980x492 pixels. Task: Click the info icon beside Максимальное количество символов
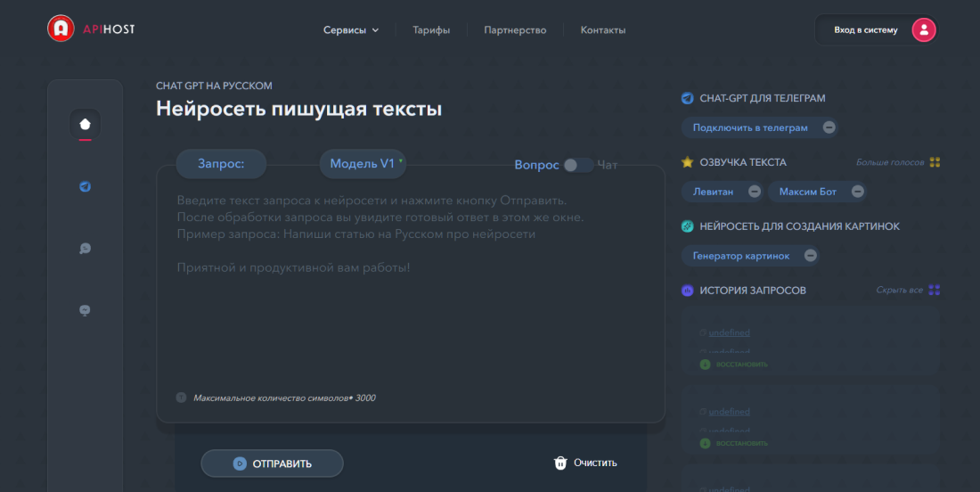pyautogui.click(x=181, y=398)
